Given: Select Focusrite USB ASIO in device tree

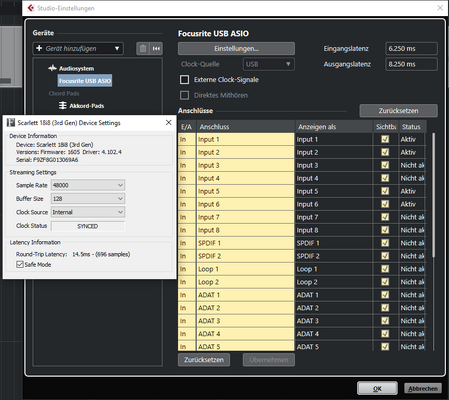Looking at the screenshot, I should [85, 81].
